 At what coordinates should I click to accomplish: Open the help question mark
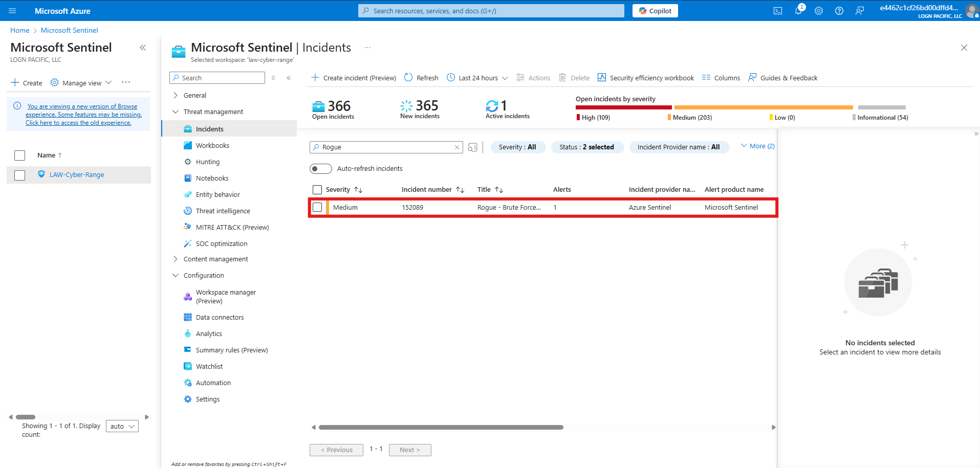pos(839,11)
